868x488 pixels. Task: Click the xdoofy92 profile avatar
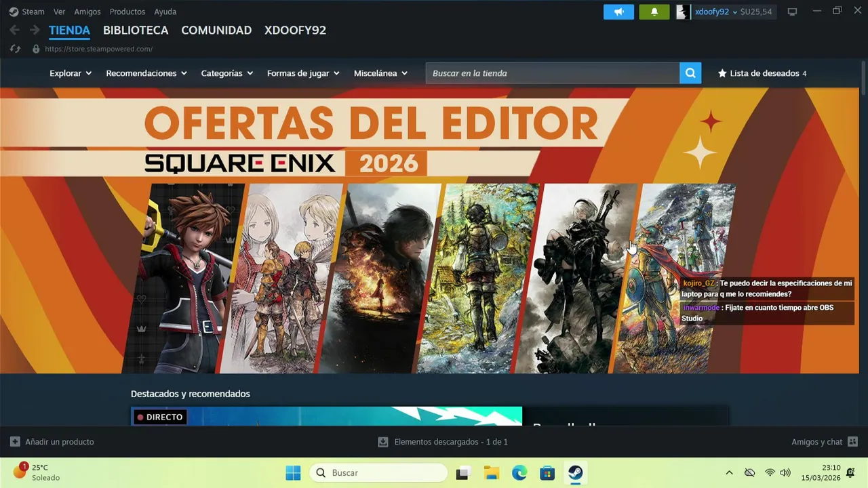(x=683, y=12)
